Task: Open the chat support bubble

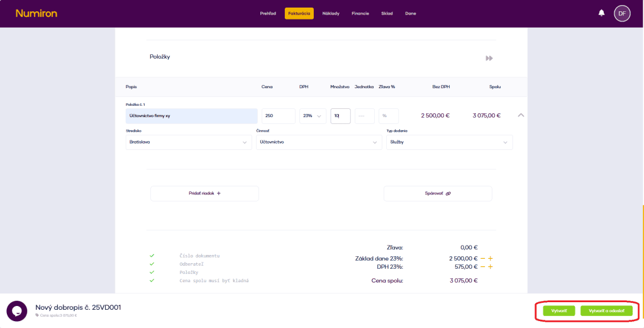Action: [x=17, y=311]
